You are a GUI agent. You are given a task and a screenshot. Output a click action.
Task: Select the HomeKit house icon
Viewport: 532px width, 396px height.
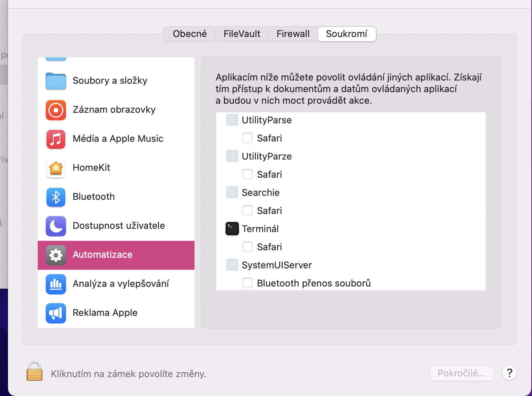(56, 168)
